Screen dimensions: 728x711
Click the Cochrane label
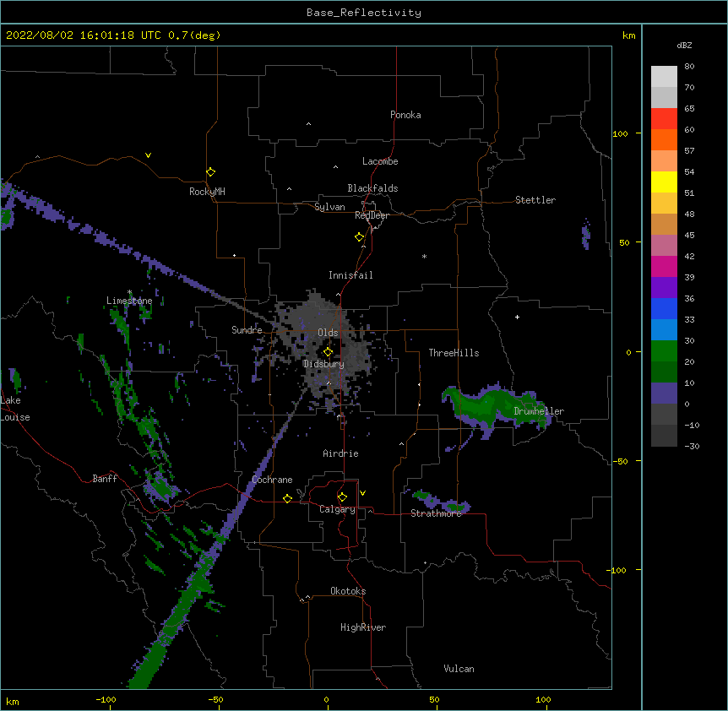272,480
